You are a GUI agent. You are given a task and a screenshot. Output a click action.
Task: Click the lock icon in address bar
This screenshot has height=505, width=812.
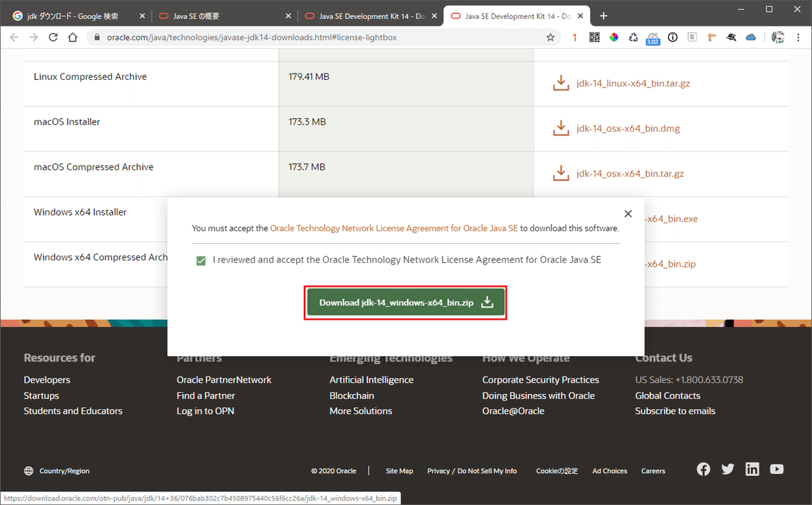coord(96,38)
